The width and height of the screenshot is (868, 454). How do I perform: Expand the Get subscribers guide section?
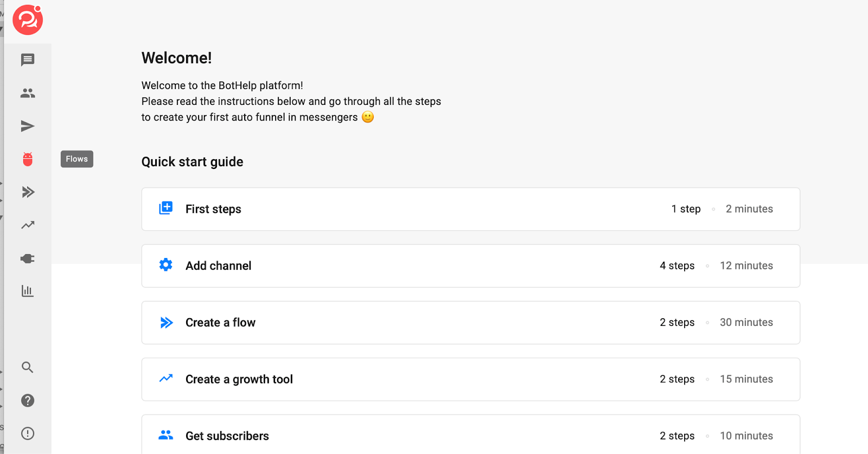470,436
